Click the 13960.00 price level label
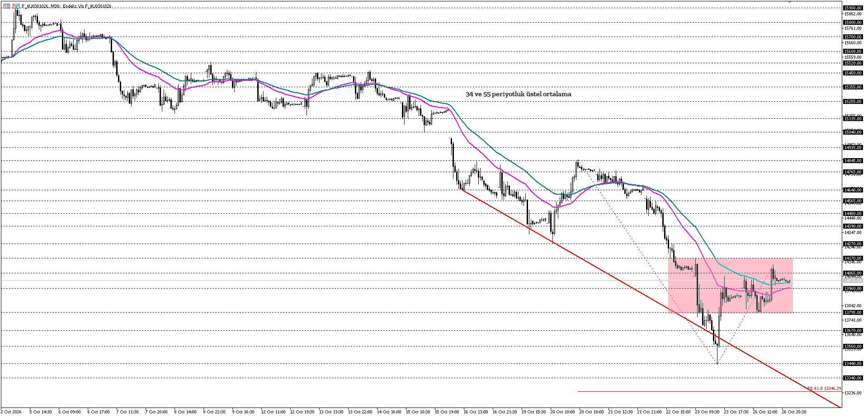Viewport: 868px width, 417px height. click(x=853, y=289)
